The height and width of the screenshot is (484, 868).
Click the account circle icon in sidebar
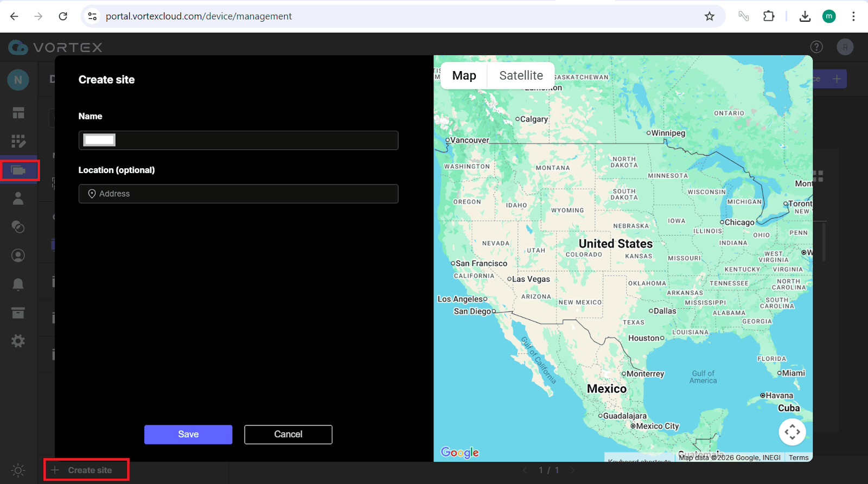tap(18, 256)
